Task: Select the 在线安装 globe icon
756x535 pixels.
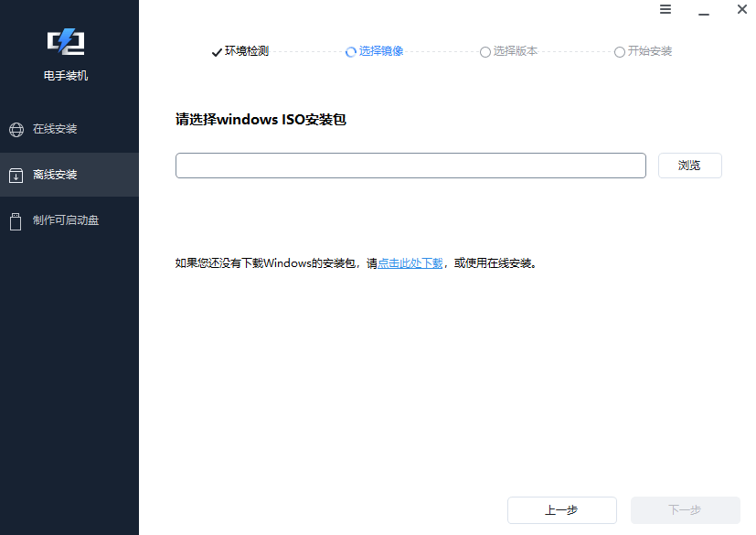Action: click(x=16, y=129)
